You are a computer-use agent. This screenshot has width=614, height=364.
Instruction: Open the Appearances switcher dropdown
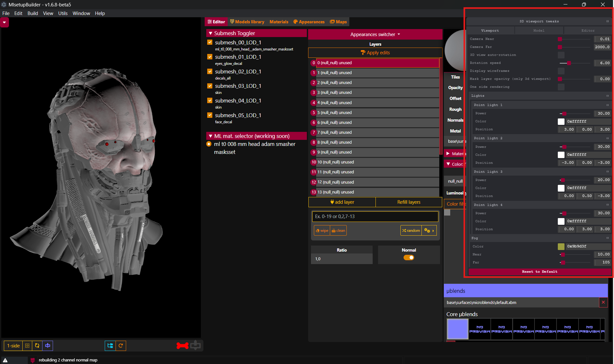[375, 34]
